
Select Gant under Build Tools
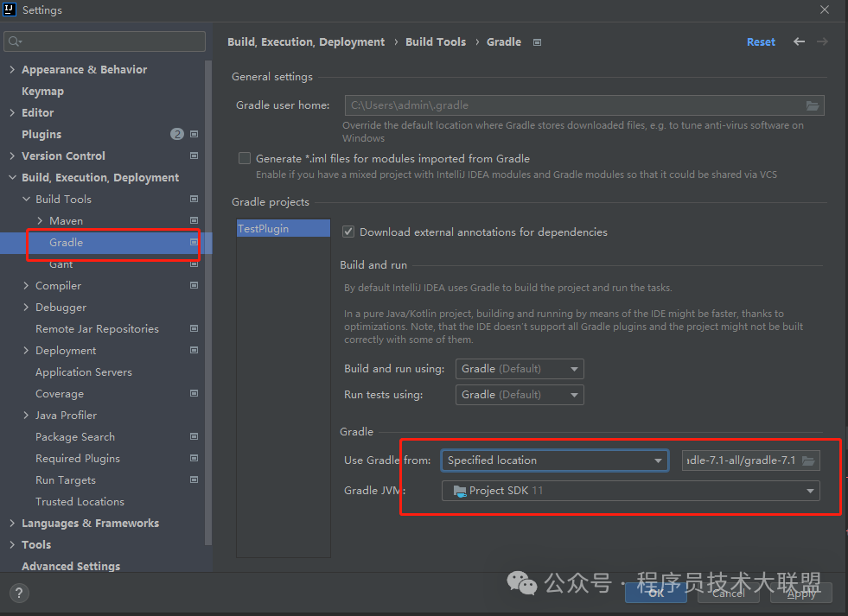coord(61,264)
